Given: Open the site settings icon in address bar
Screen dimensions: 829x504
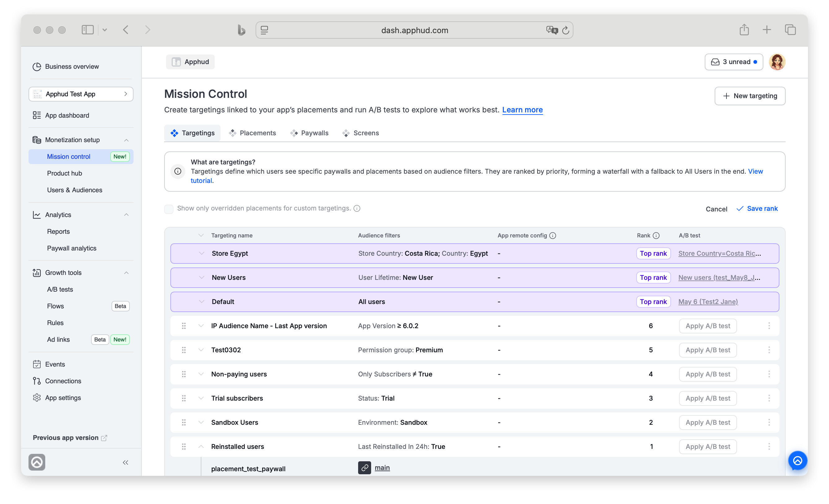Looking at the screenshot, I should tap(265, 30).
